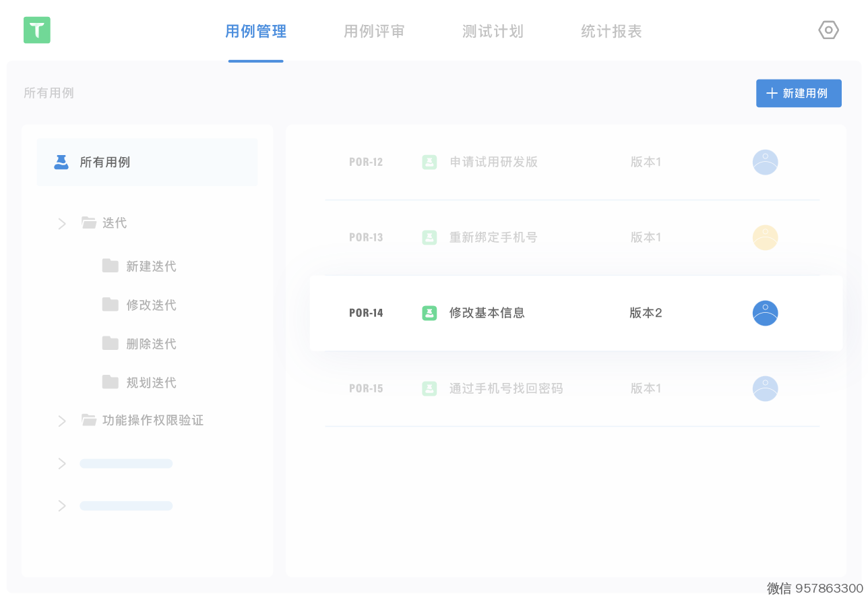868x596 pixels.
Task: Click the blue user avatar in POR-14 row
Action: pyautogui.click(x=765, y=313)
